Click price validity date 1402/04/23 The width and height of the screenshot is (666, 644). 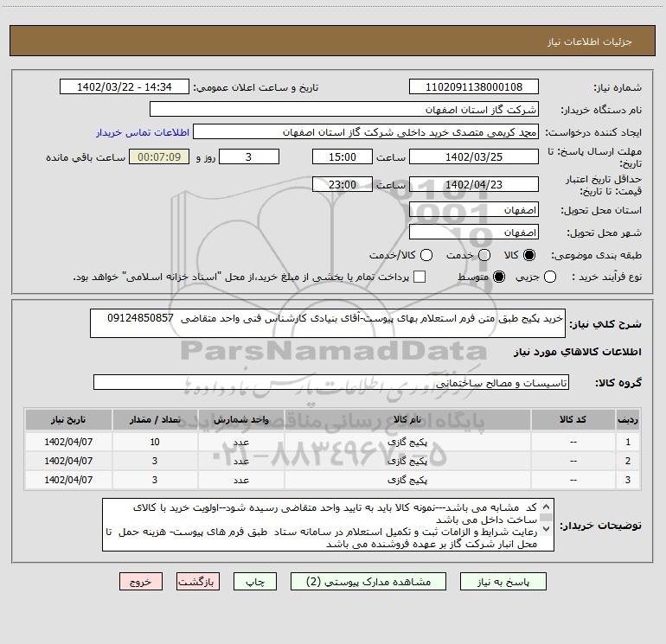(474, 184)
